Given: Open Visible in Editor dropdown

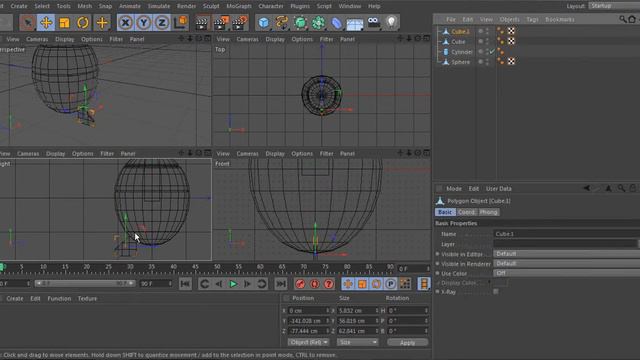Looking at the screenshot, I should (x=567, y=254).
